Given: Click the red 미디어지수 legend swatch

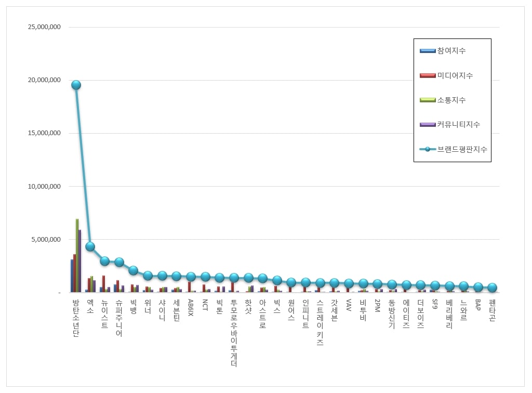Looking at the screenshot, I should (x=428, y=75).
